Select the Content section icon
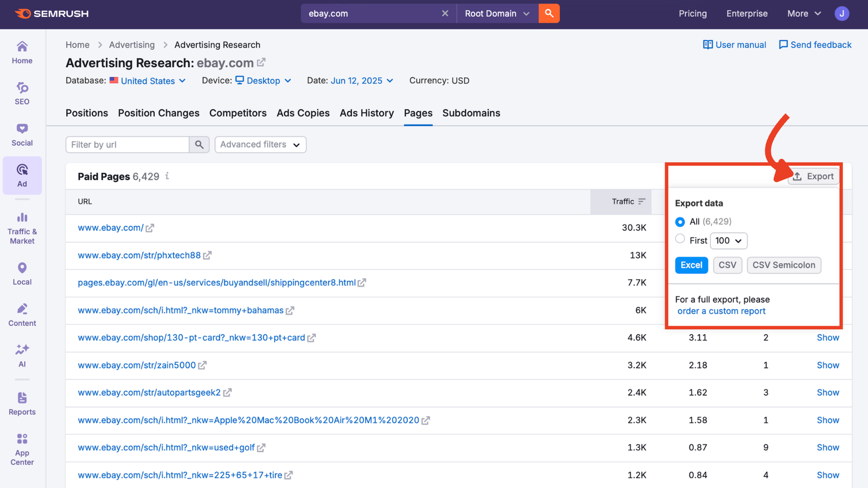 [x=22, y=314]
